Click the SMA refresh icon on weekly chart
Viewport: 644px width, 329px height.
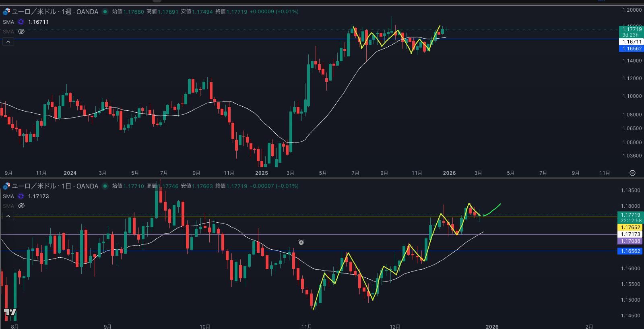21,22
